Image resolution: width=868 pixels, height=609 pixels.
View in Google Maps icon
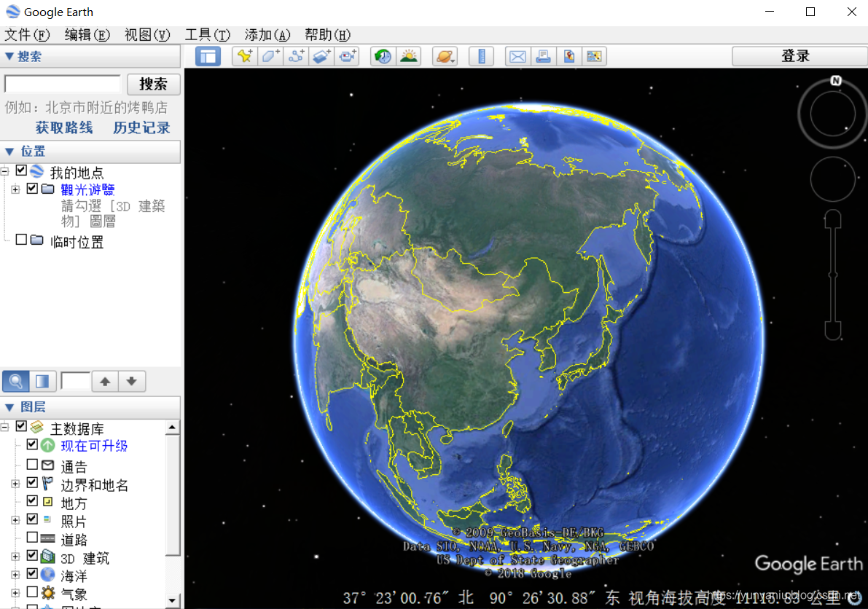pyautogui.click(x=568, y=56)
